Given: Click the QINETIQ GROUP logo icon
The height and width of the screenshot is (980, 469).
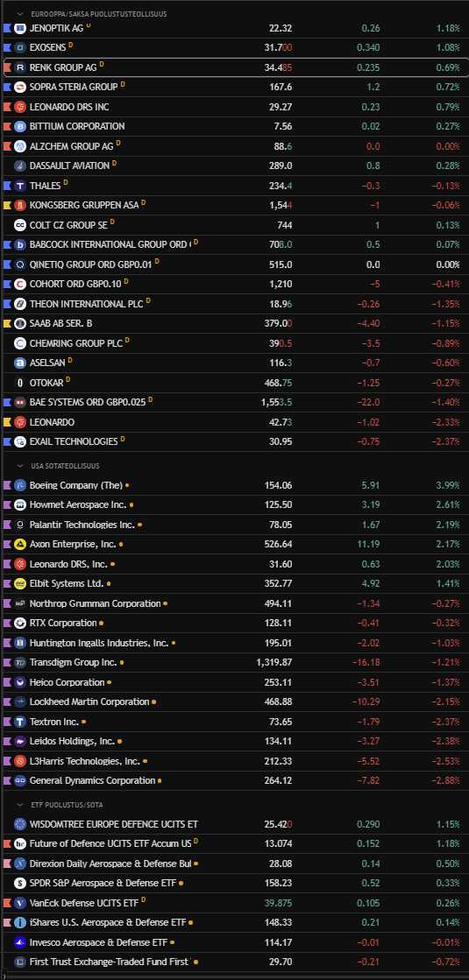Looking at the screenshot, I should coord(20,264).
